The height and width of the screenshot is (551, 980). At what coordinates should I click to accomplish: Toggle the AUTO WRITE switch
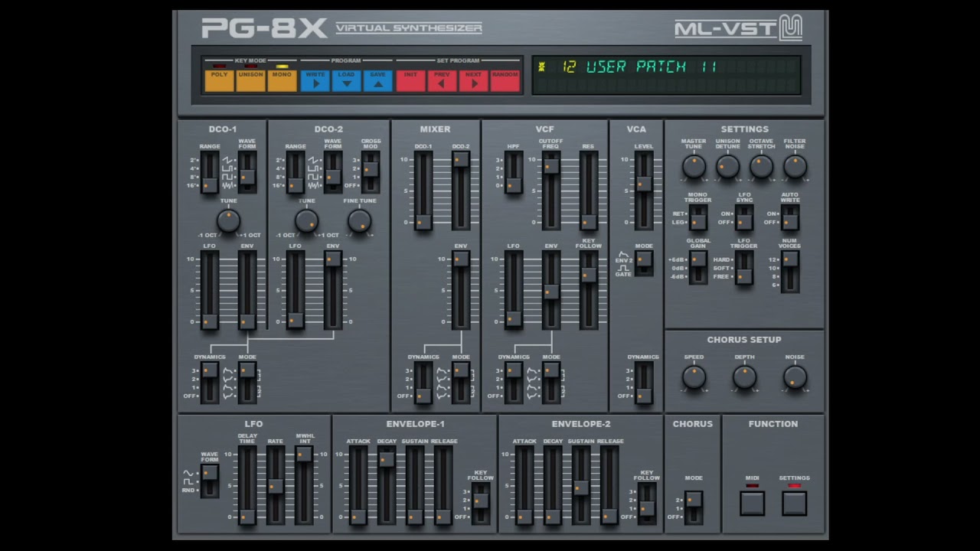pos(789,218)
